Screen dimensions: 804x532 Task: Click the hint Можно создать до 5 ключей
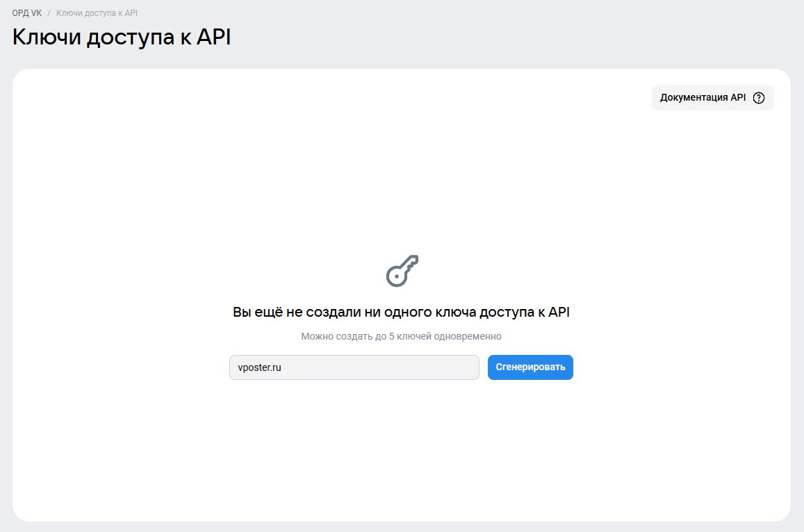coord(401,336)
